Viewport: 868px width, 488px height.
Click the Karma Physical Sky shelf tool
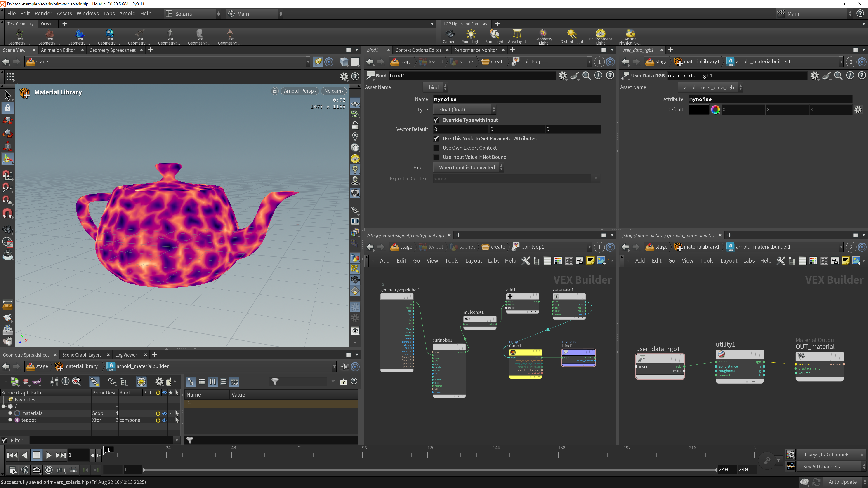pos(630,36)
